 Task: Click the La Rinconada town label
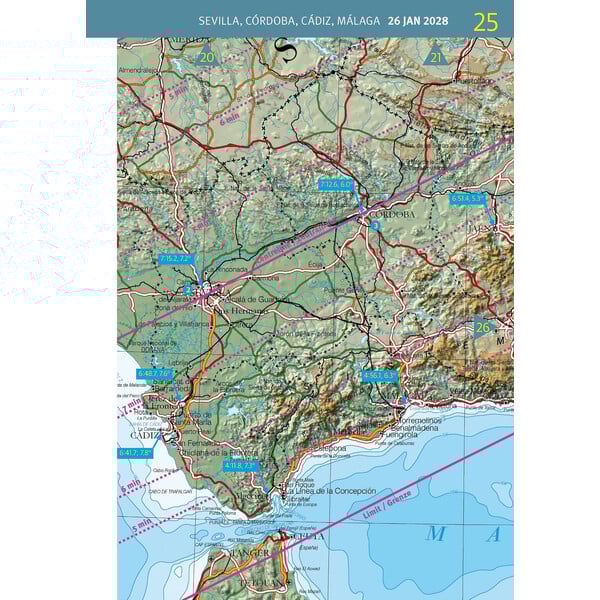point(227,269)
